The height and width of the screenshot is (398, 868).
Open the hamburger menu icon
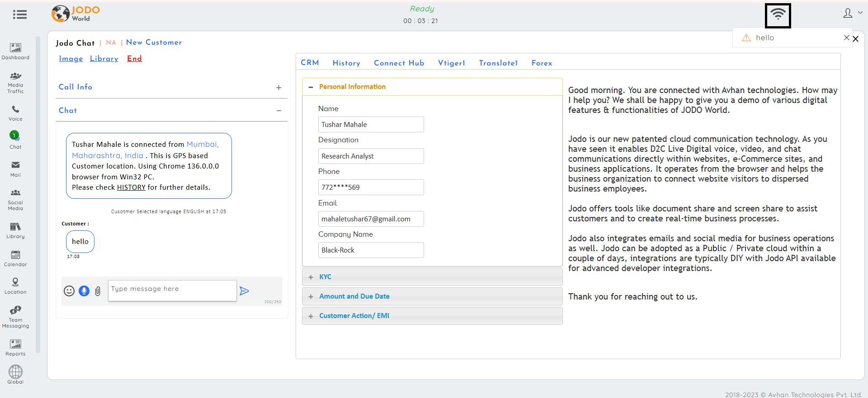click(20, 14)
